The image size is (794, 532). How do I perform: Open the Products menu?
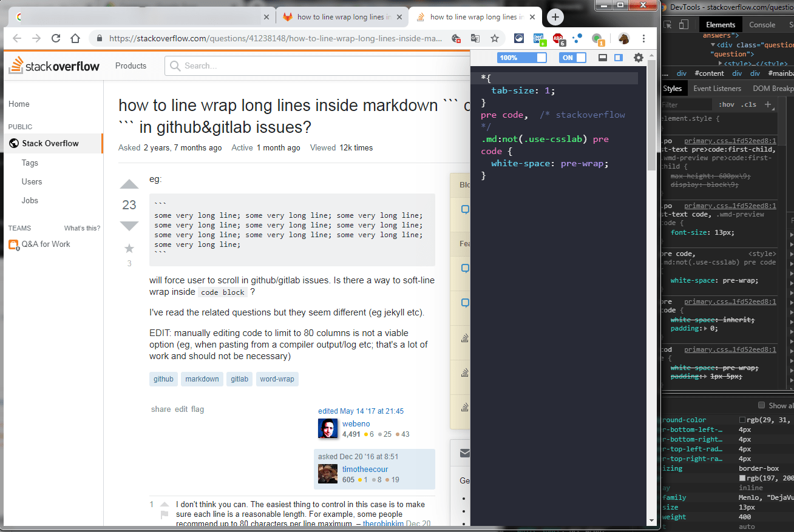point(131,66)
